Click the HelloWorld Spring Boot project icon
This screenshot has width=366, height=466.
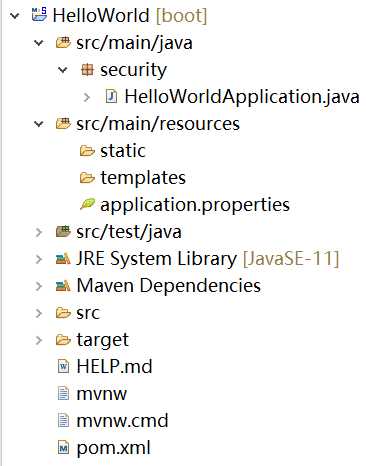[x=39, y=15]
